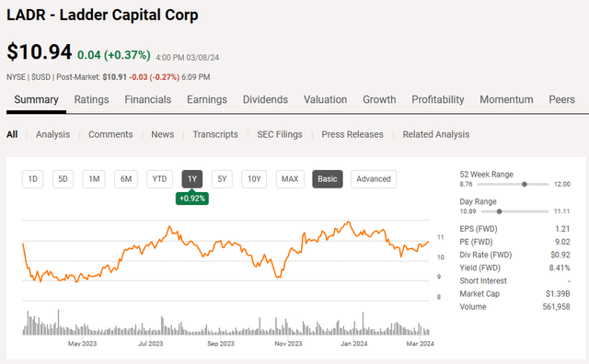Click the $10.94 stock price
The width and height of the screenshot is (589, 364).
pyautogui.click(x=39, y=51)
